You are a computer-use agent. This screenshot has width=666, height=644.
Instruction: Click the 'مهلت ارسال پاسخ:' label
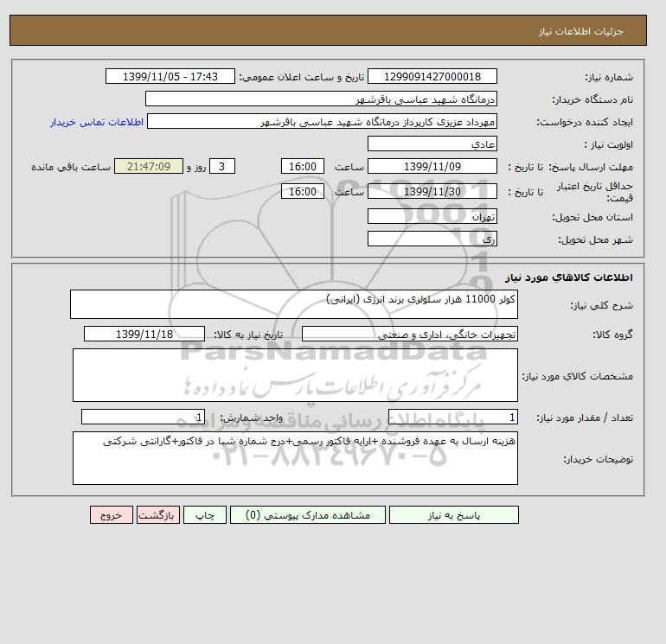tap(591, 167)
